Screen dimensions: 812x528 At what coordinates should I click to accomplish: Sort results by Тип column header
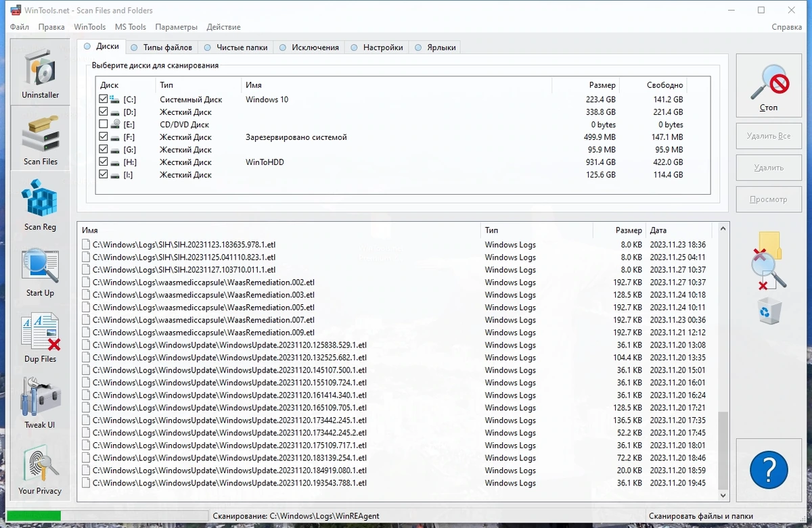537,231
